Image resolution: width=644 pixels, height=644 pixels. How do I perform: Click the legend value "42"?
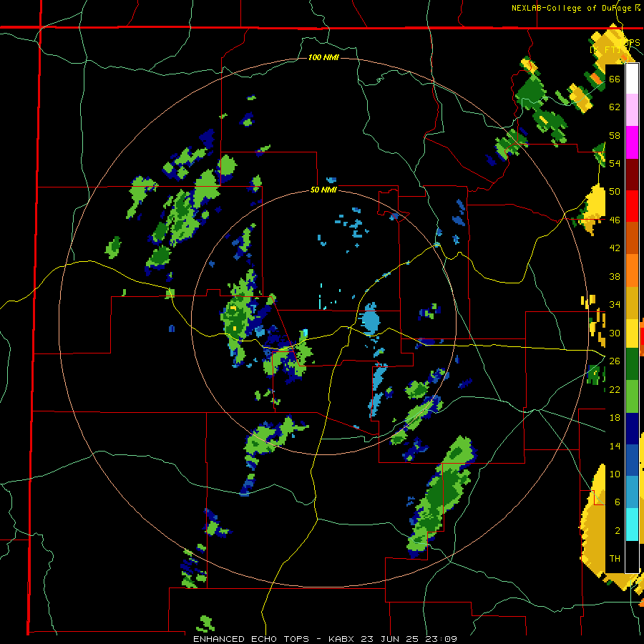615,248
